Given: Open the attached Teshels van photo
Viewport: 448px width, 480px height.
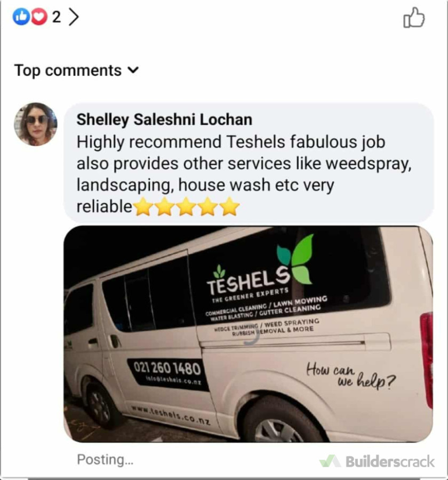Looking at the screenshot, I should (x=248, y=334).
